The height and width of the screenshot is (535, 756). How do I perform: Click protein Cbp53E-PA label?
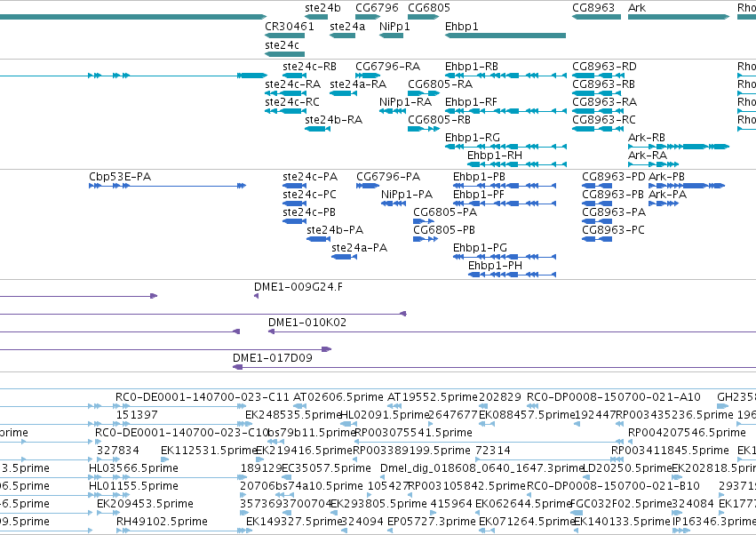point(120,177)
